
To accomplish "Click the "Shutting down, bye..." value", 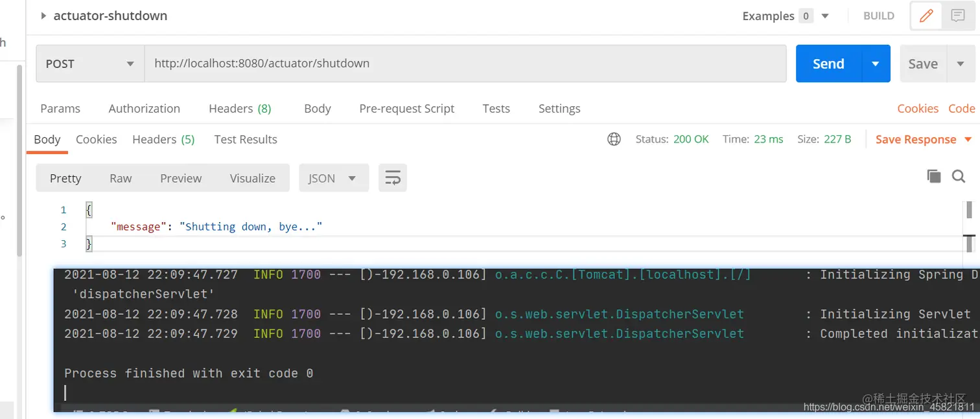I will (x=250, y=227).
